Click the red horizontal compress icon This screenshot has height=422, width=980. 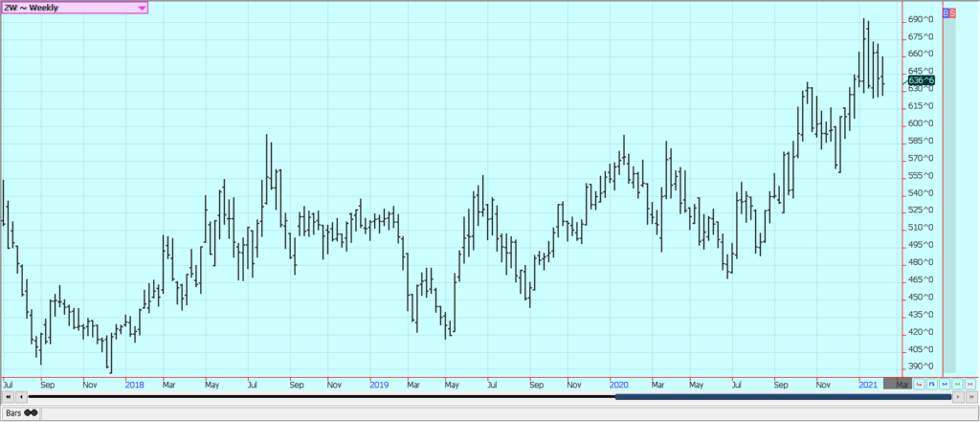tap(970, 384)
